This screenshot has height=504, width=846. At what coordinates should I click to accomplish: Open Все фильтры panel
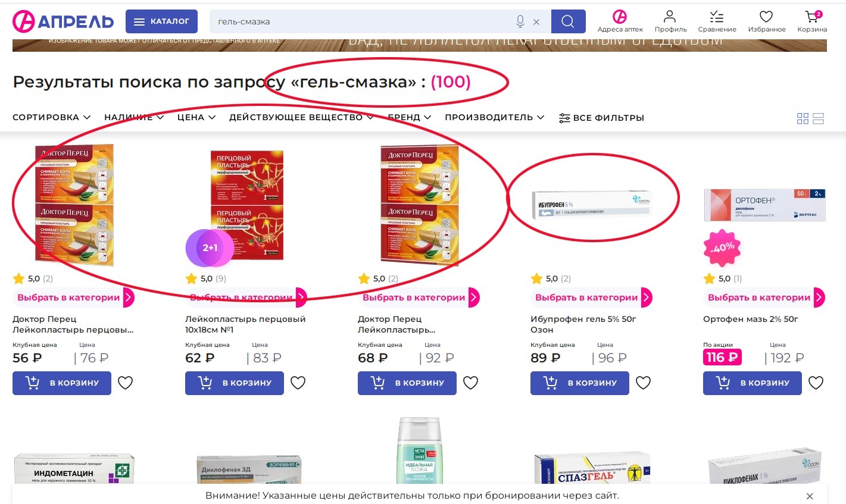tap(601, 118)
